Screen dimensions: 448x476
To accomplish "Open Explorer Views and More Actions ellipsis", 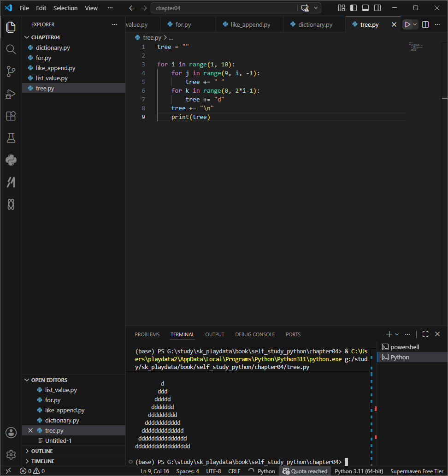I will [x=114, y=24].
